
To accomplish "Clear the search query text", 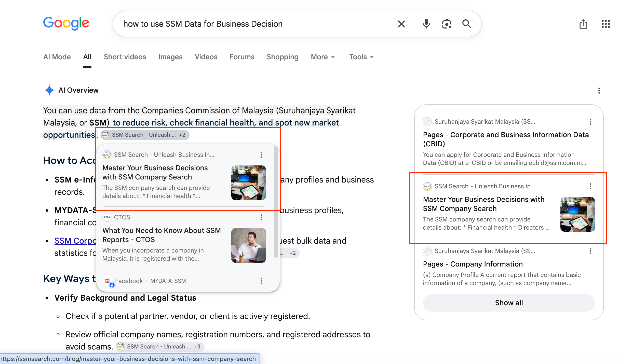I will coord(401,24).
